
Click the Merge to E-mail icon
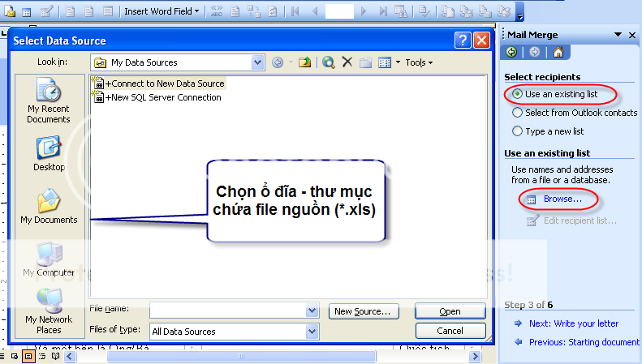(x=485, y=11)
